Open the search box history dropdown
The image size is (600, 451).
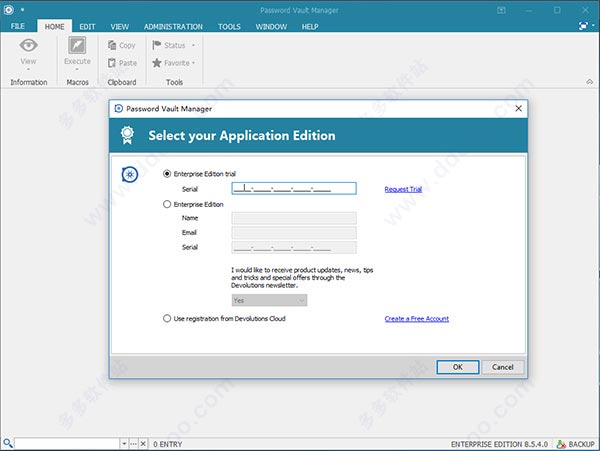(x=124, y=444)
